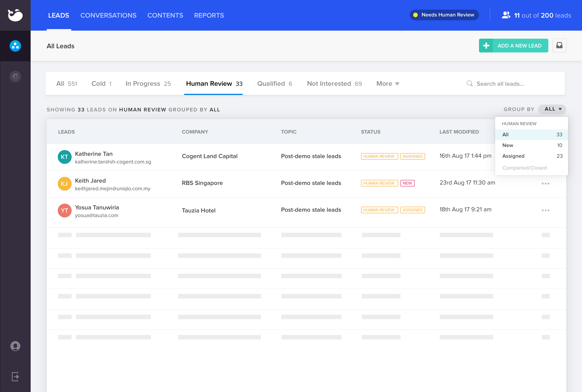Click the Needs Human Review pill

click(x=444, y=15)
